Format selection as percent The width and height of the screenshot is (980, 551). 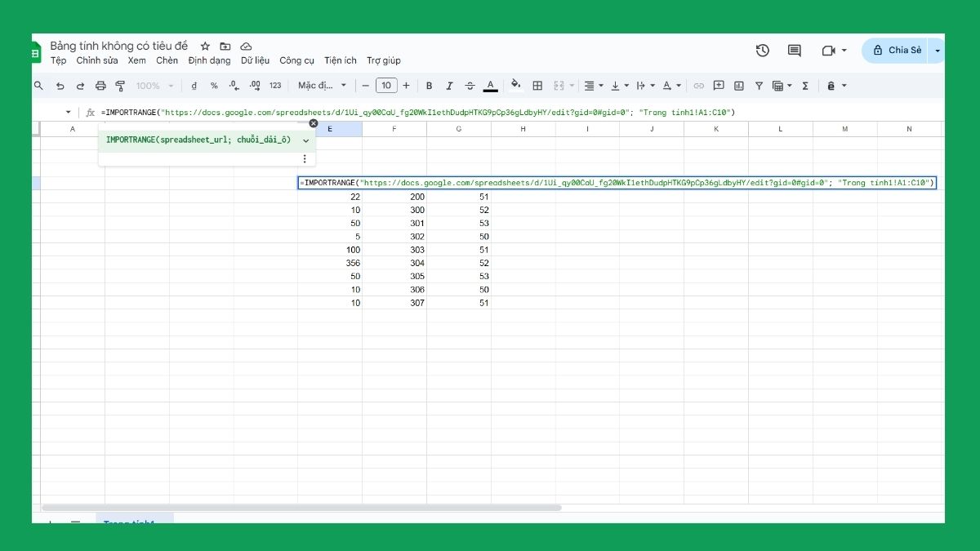point(213,85)
